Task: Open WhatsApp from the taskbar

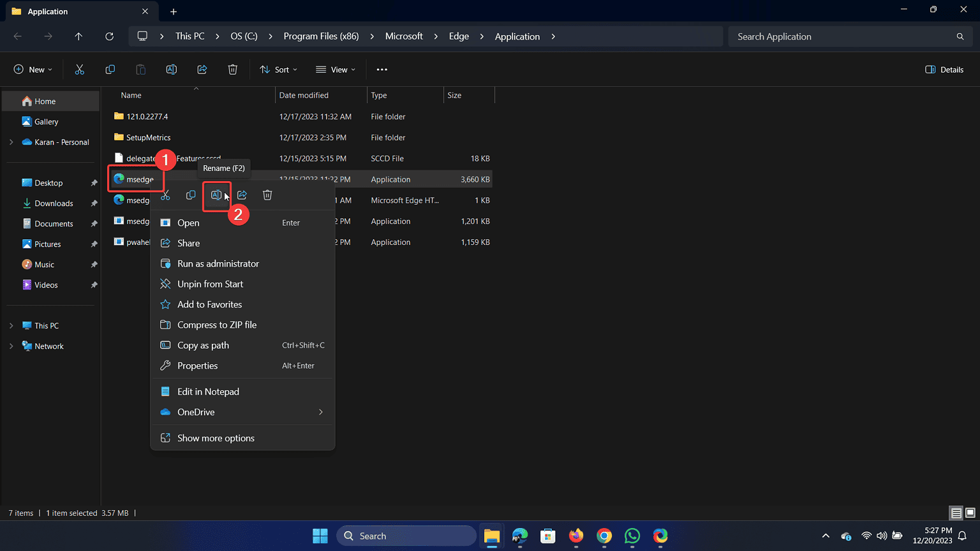Action: click(632, 536)
